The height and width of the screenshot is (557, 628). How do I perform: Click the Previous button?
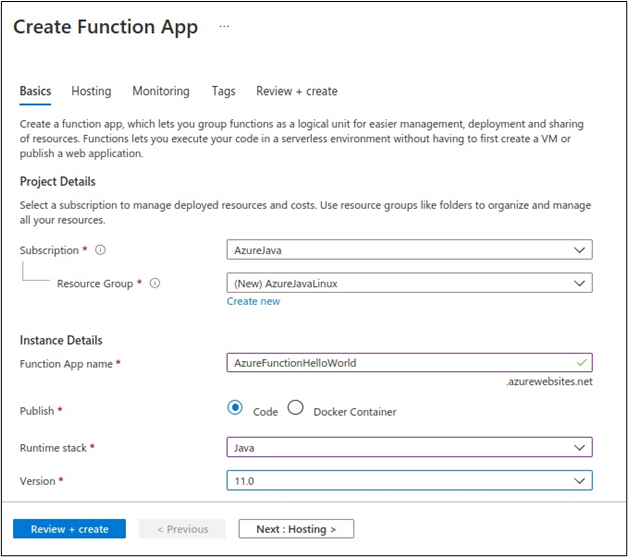[x=182, y=529]
